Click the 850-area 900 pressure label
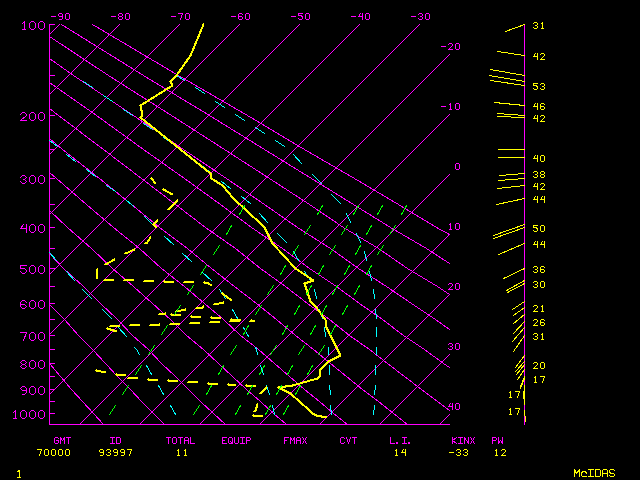 coord(33,390)
